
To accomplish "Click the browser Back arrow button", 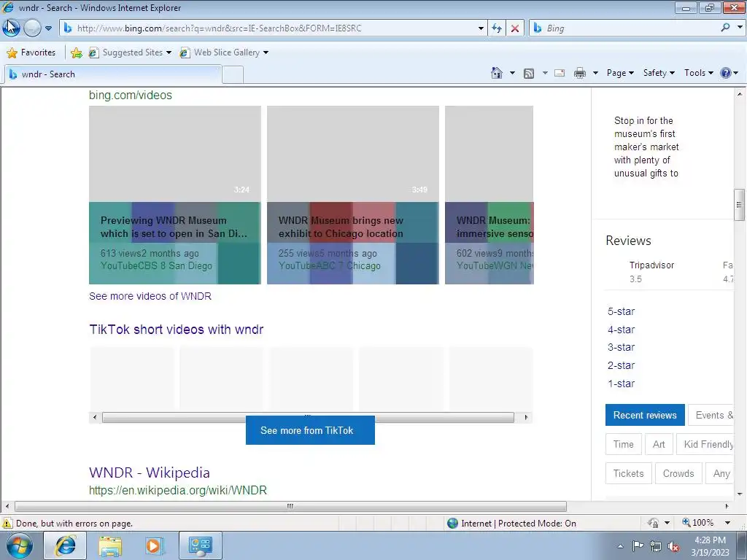I will [11, 28].
